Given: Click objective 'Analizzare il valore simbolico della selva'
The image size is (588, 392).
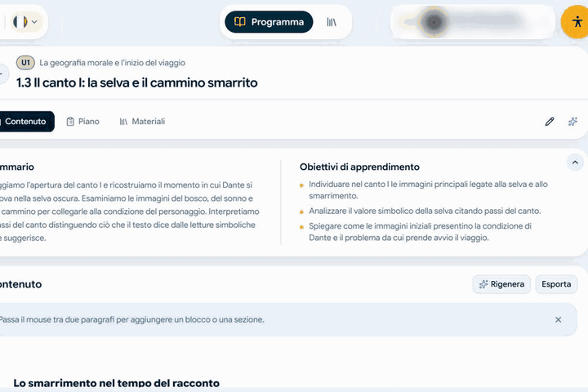Looking at the screenshot, I should point(425,212).
